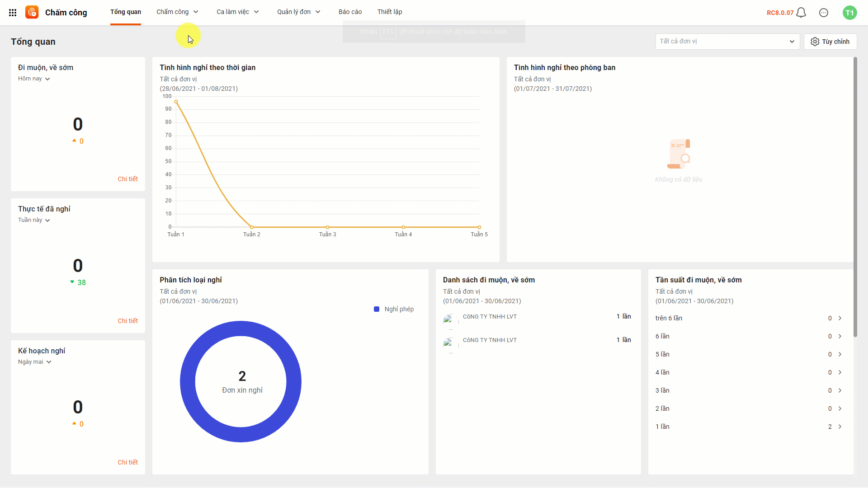The width and height of the screenshot is (868, 488).
Task: Click Chi tiết in Kế hoạch nghỉ card
Action: pyautogui.click(x=127, y=462)
